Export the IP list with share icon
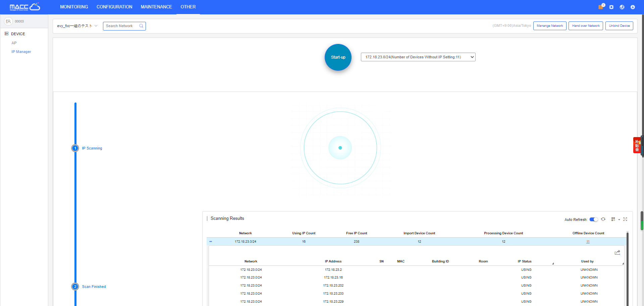The height and width of the screenshot is (306, 644). tap(617, 252)
